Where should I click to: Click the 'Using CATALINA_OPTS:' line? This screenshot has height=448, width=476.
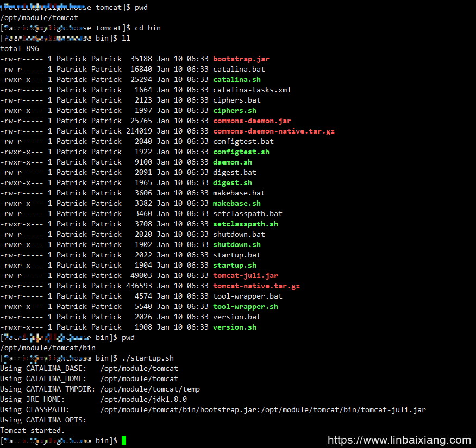43,420
